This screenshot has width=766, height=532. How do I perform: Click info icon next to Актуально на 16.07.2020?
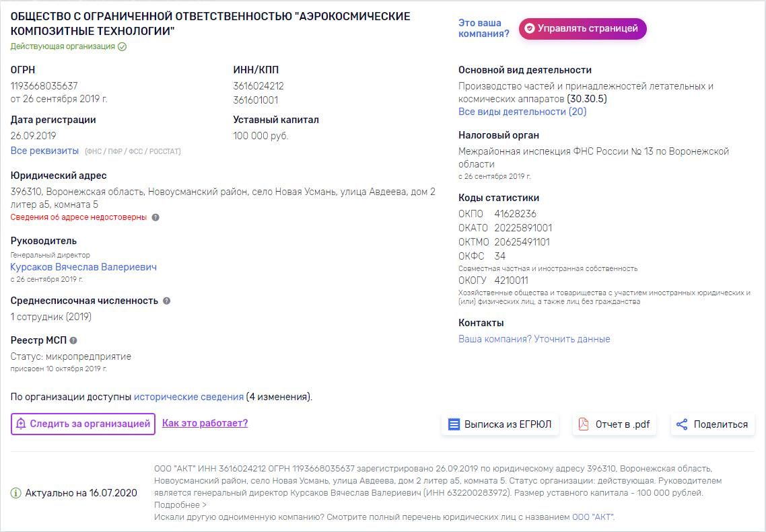click(15, 493)
